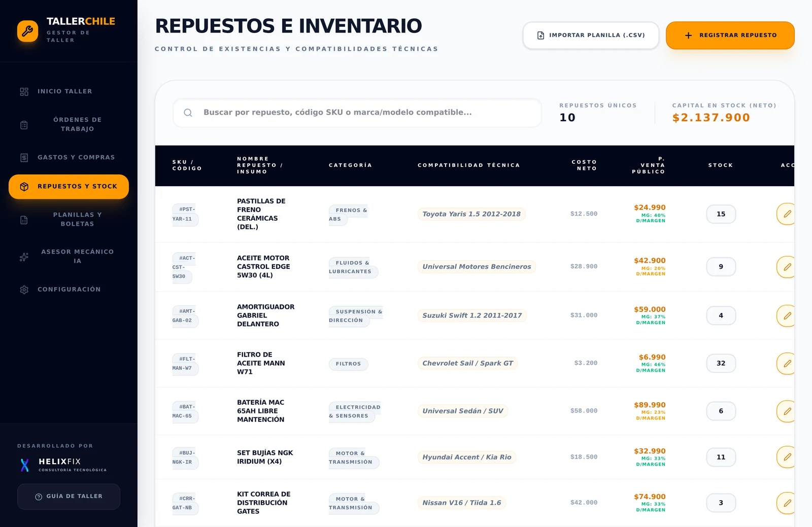Click Compatibilidad Técnica column header
The width and height of the screenshot is (812, 527).
tap(469, 165)
